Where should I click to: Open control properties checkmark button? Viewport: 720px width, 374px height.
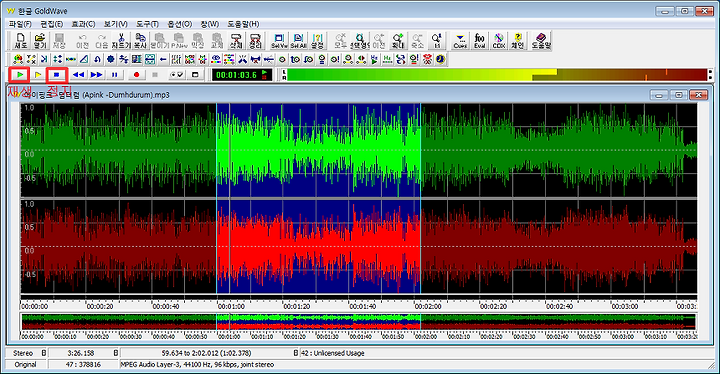pyautogui.click(x=177, y=74)
